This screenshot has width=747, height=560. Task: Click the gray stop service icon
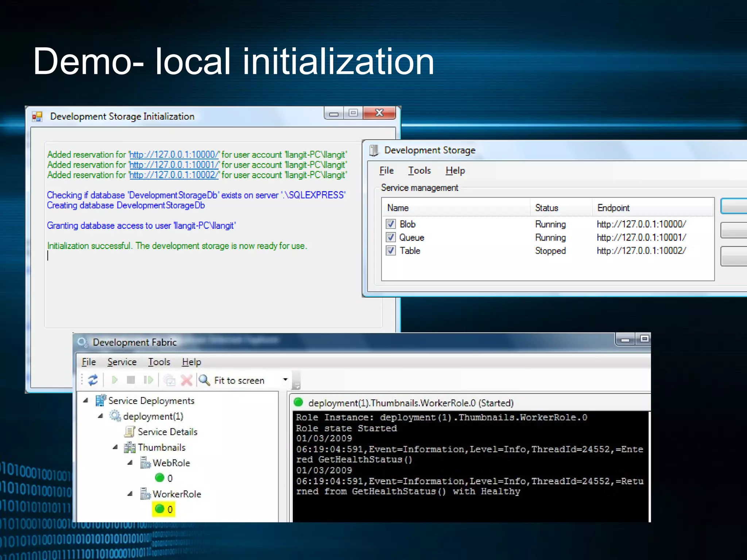coord(131,380)
